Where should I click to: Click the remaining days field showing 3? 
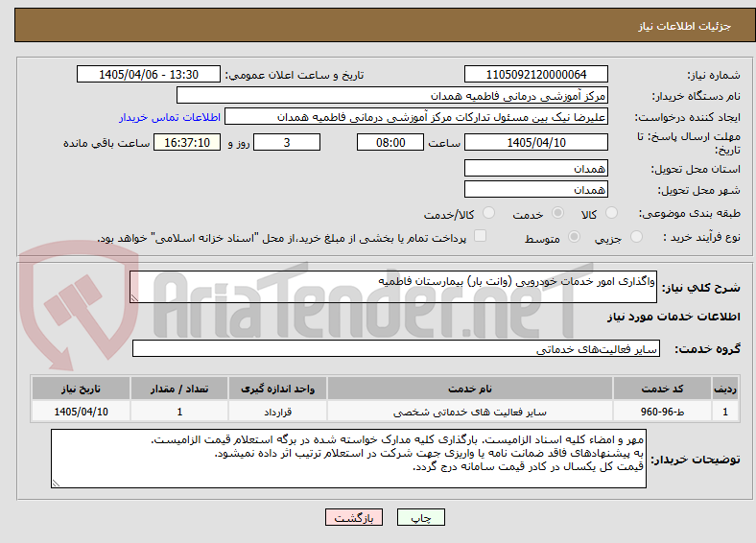coord(287,142)
